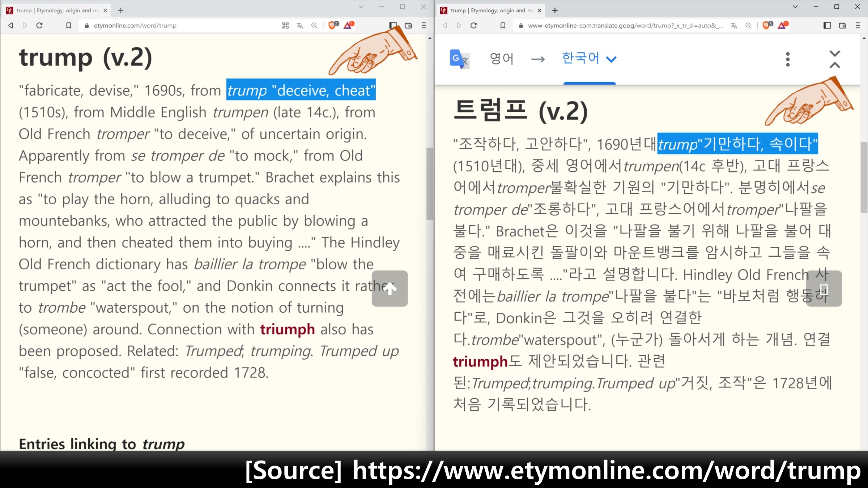Click translate icon in left address bar
The width and height of the screenshot is (868, 488).
(300, 25)
